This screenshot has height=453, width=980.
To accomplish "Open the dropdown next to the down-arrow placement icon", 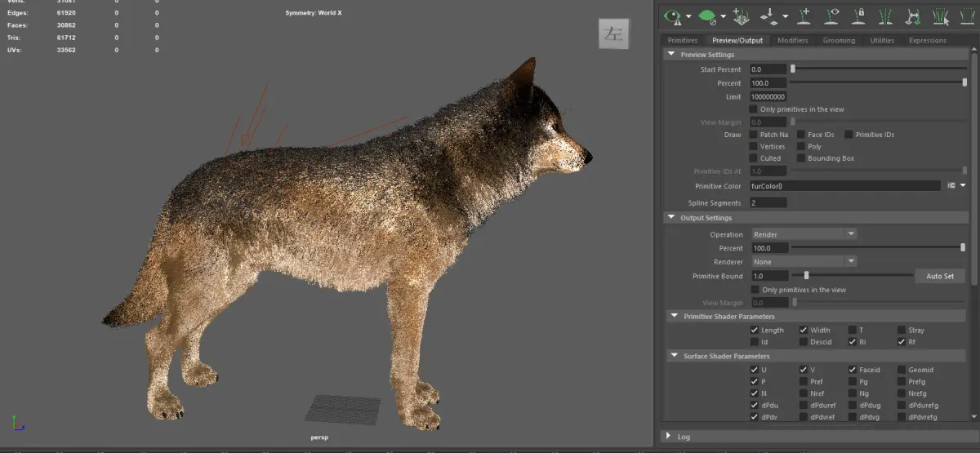I will pyautogui.click(x=786, y=16).
